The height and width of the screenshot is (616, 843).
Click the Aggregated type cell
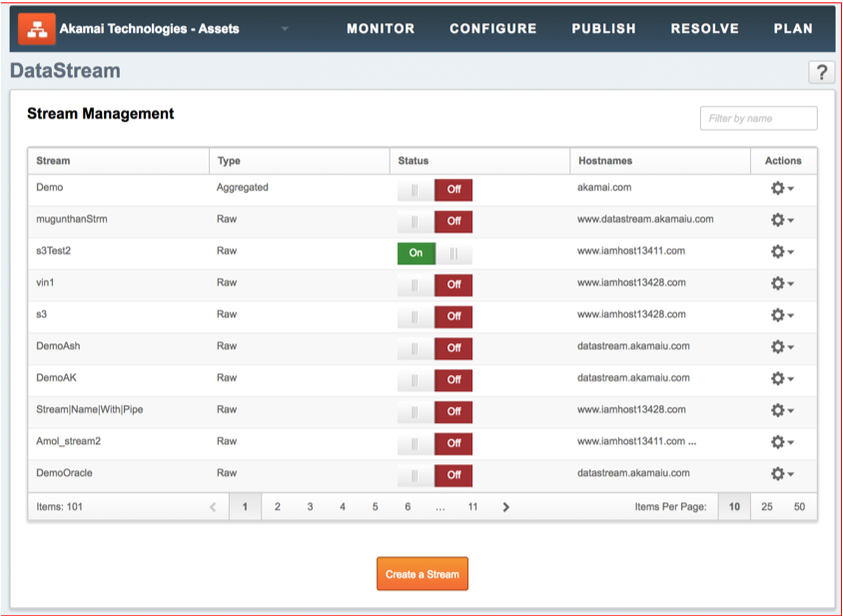(x=243, y=188)
